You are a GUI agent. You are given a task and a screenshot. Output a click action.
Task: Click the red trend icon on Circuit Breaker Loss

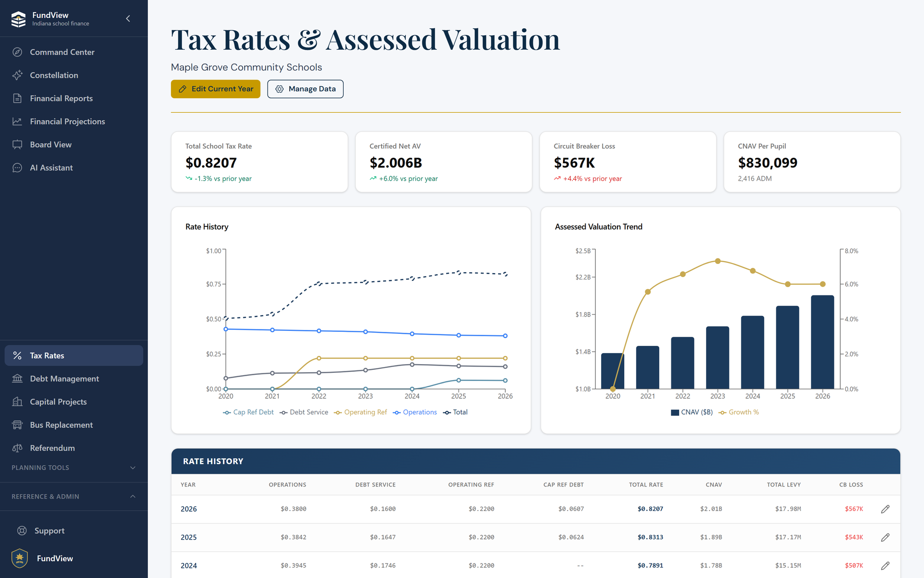coord(557,178)
